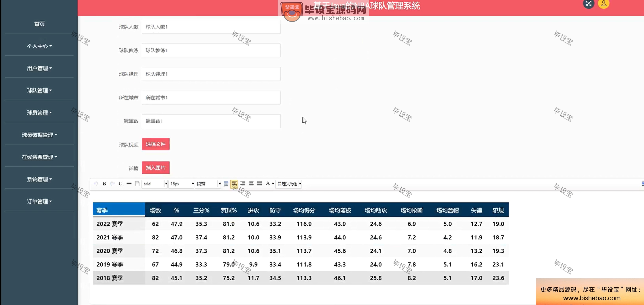Image resolution: width=644 pixels, height=305 pixels.
Task: Click 插入图片 button
Action: tap(155, 168)
